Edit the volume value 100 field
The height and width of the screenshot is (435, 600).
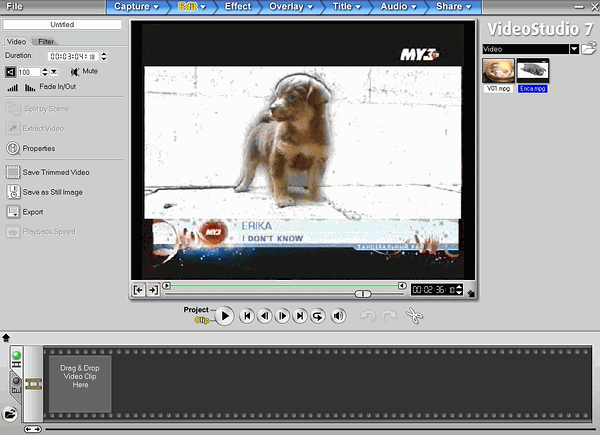(x=29, y=72)
